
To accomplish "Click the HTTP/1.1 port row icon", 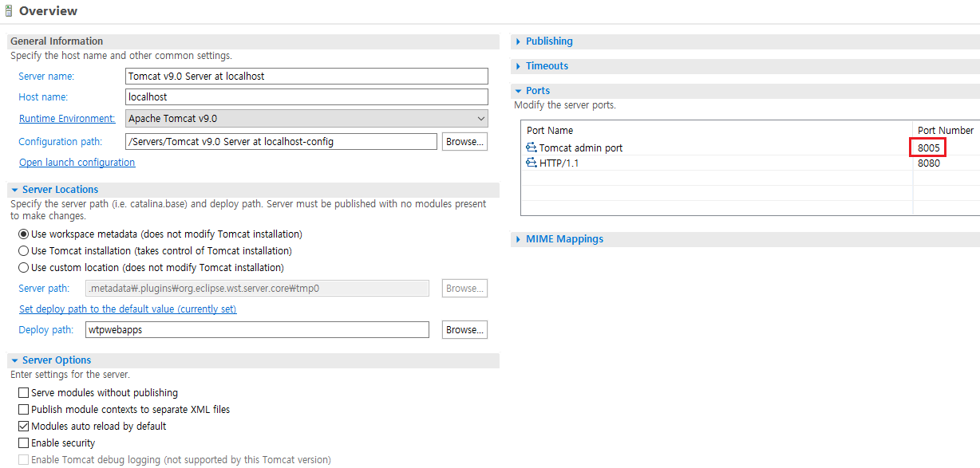I will (x=531, y=163).
